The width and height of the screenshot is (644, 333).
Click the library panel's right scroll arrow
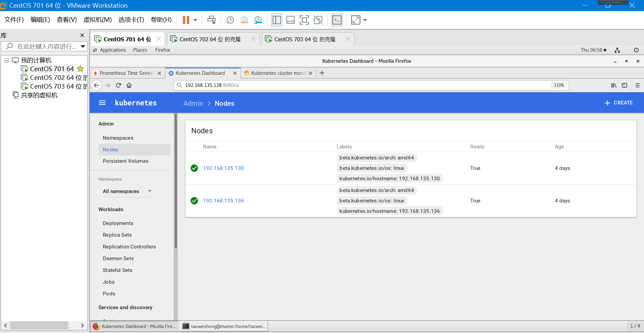82,325
